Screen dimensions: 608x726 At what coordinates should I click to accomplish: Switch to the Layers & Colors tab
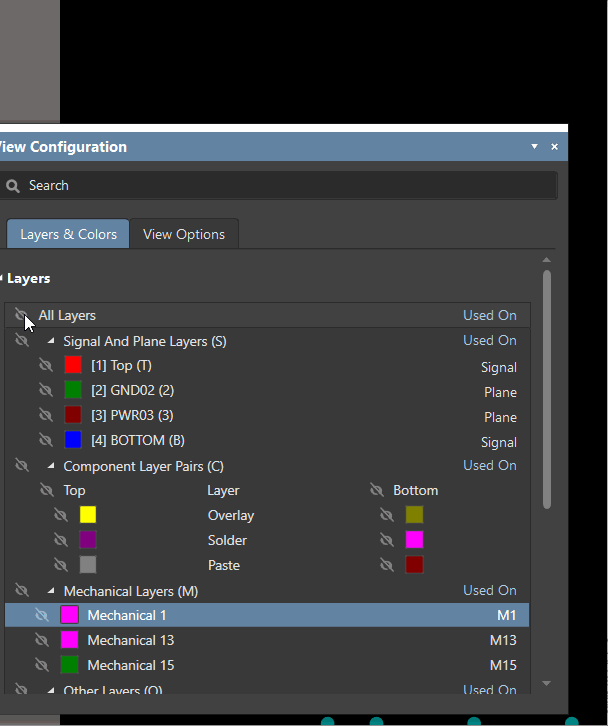(68, 234)
